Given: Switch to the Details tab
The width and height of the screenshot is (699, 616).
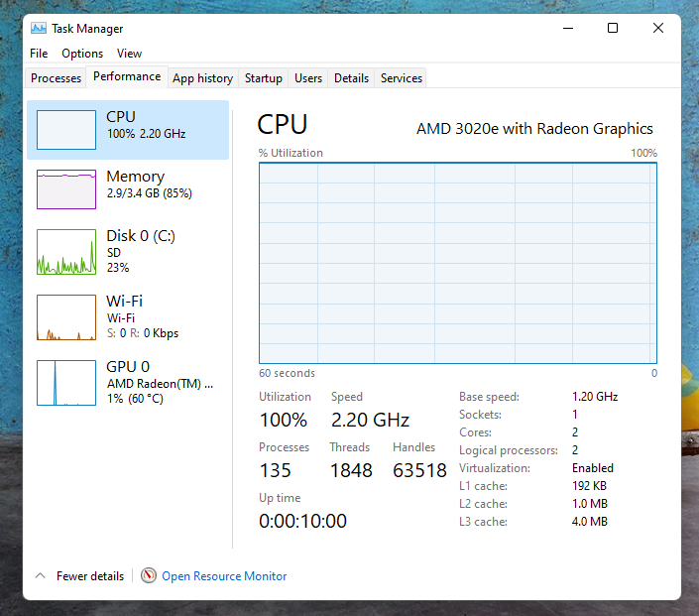Looking at the screenshot, I should click(x=351, y=78).
